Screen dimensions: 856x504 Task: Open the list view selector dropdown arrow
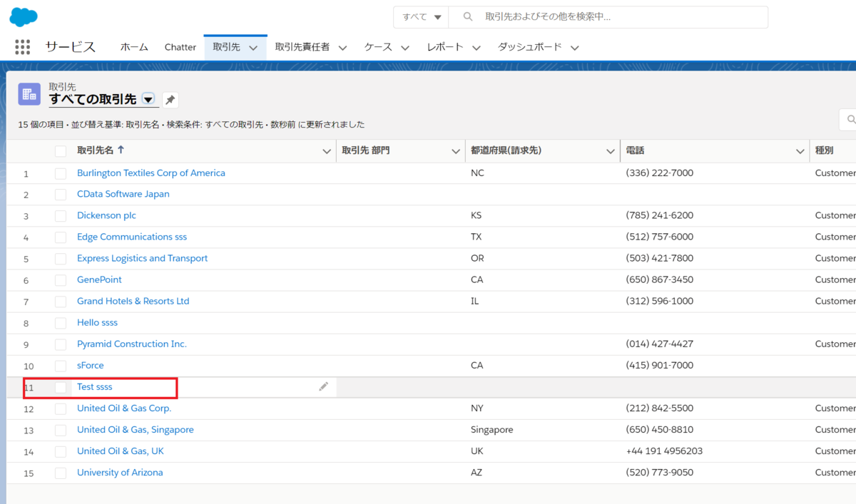pos(148,99)
